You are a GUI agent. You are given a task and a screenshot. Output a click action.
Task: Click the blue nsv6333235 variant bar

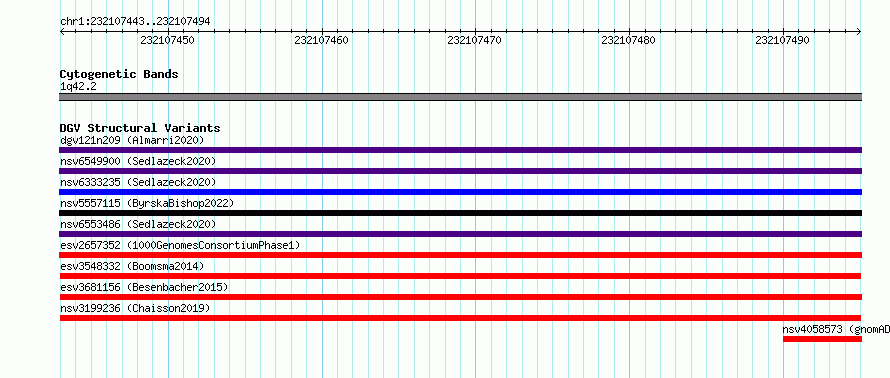coord(460,192)
